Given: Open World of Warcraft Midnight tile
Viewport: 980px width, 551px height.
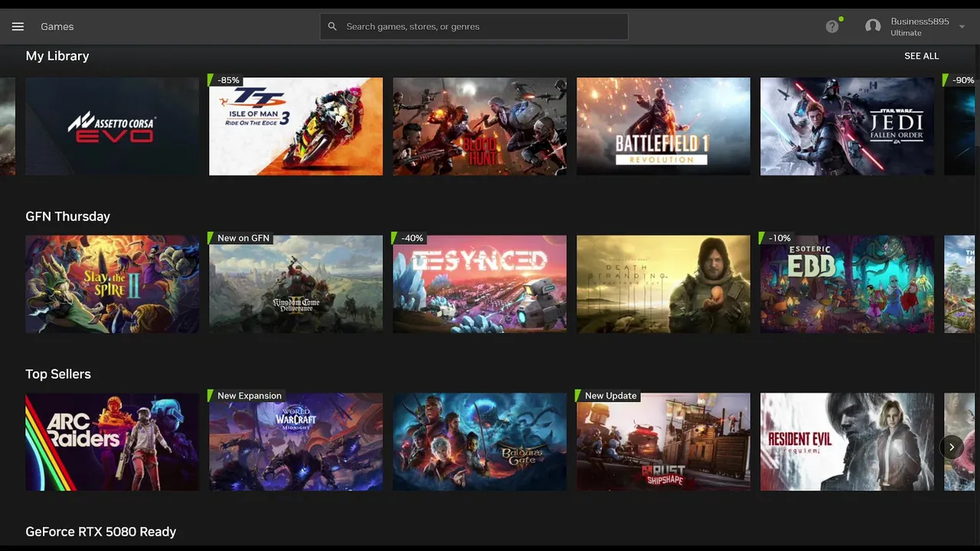Looking at the screenshot, I should (296, 442).
